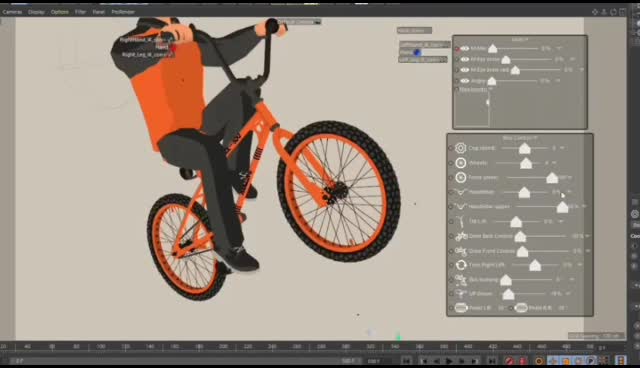The image size is (640, 368).
Task: Toggle the keyframe dot before Wheels
Action: [x=451, y=163]
